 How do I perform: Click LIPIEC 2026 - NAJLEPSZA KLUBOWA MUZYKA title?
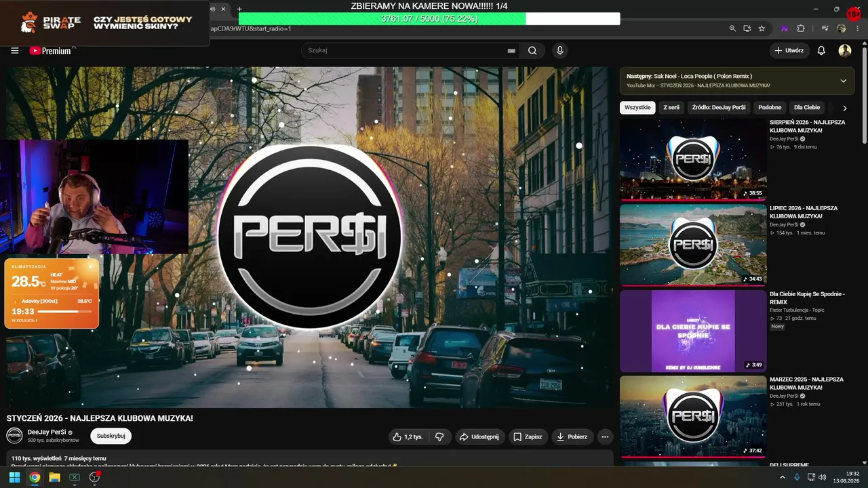(804, 212)
